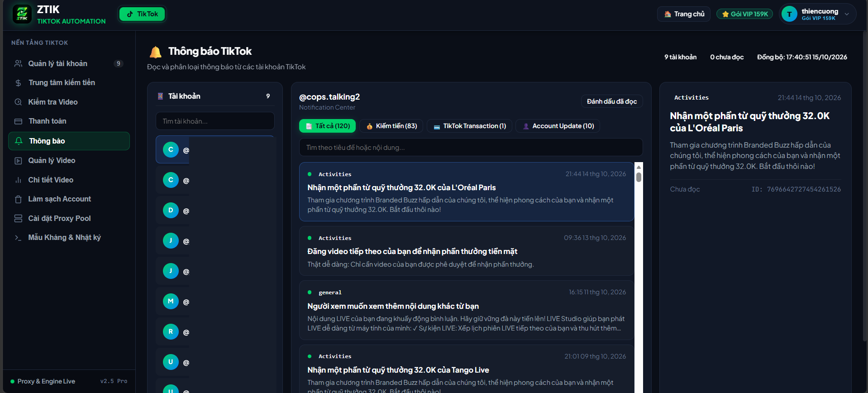Click the Cài đặt Proxy Pool server icon
The image size is (868, 393).
18,219
